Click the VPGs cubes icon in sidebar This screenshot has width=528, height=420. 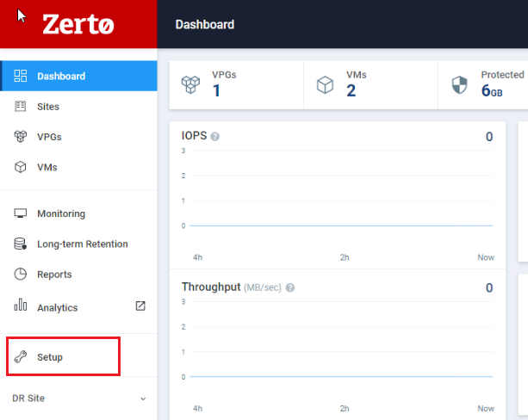(21, 137)
